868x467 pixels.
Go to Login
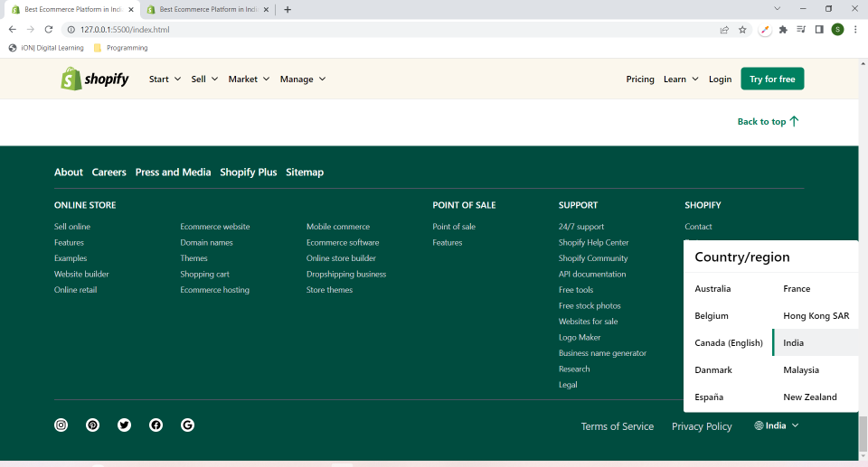click(x=720, y=79)
